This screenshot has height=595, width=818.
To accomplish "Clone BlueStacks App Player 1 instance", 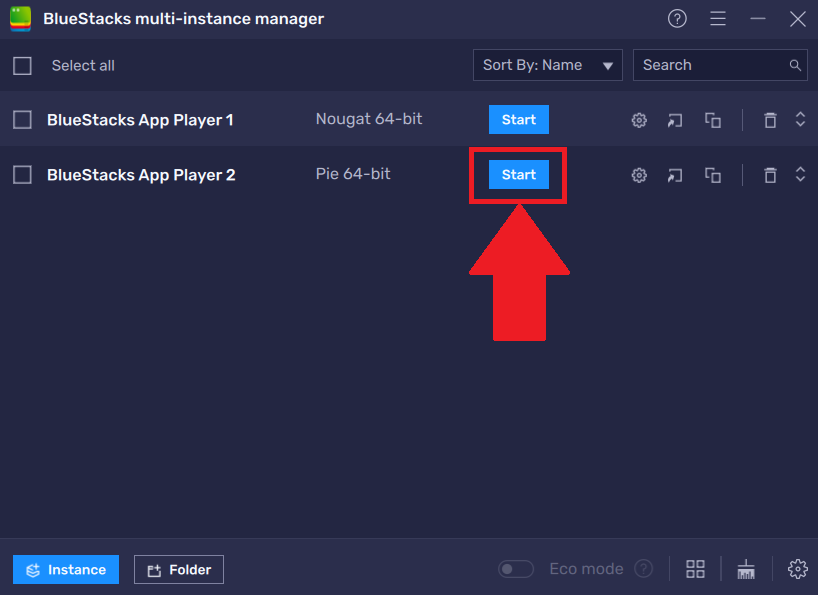I will (713, 120).
